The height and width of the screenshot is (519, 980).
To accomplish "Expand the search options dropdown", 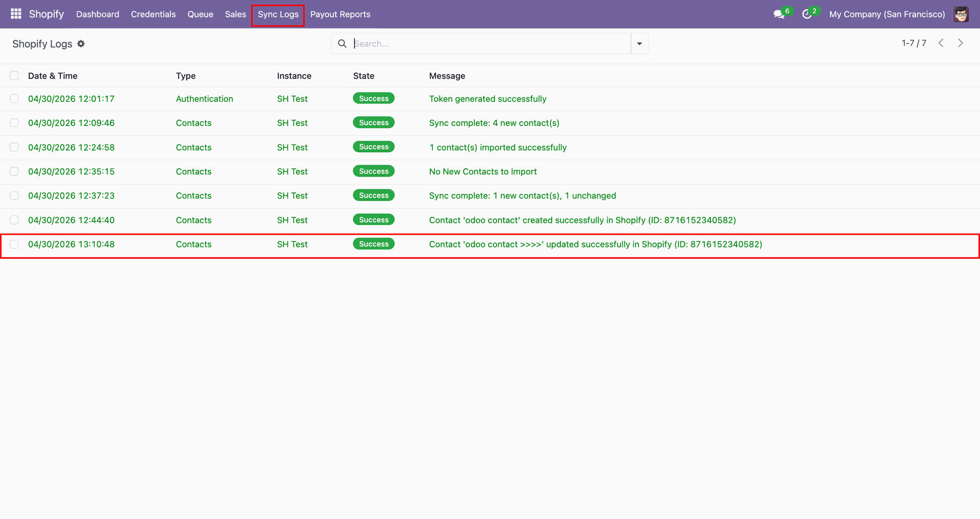I will [640, 43].
